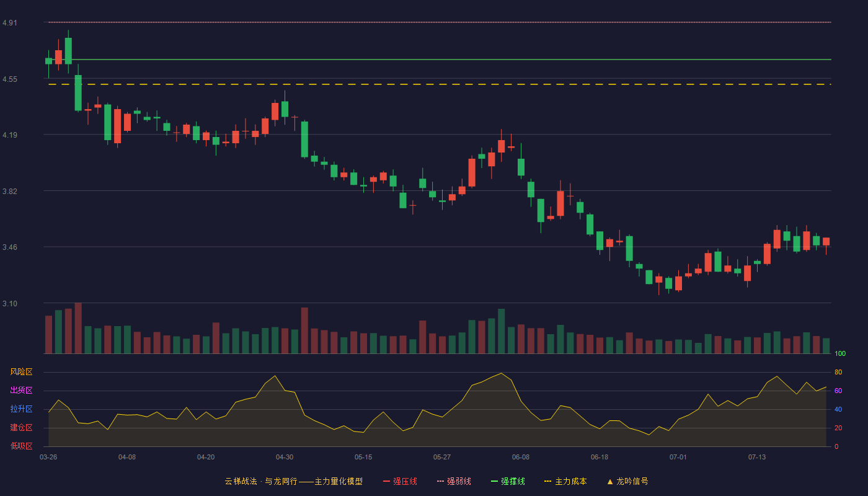
Task: Toggle the 强弱线 legend entry
Action: click(454, 481)
